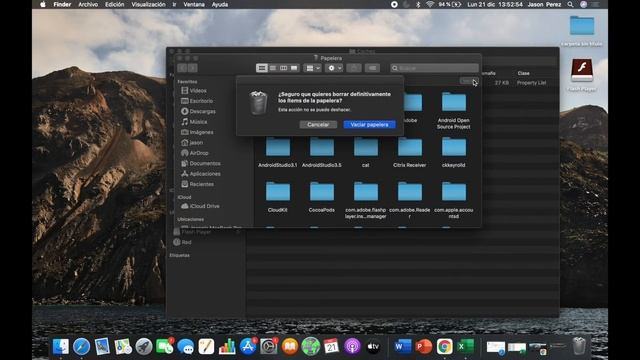Select the cat folder

tap(366, 152)
